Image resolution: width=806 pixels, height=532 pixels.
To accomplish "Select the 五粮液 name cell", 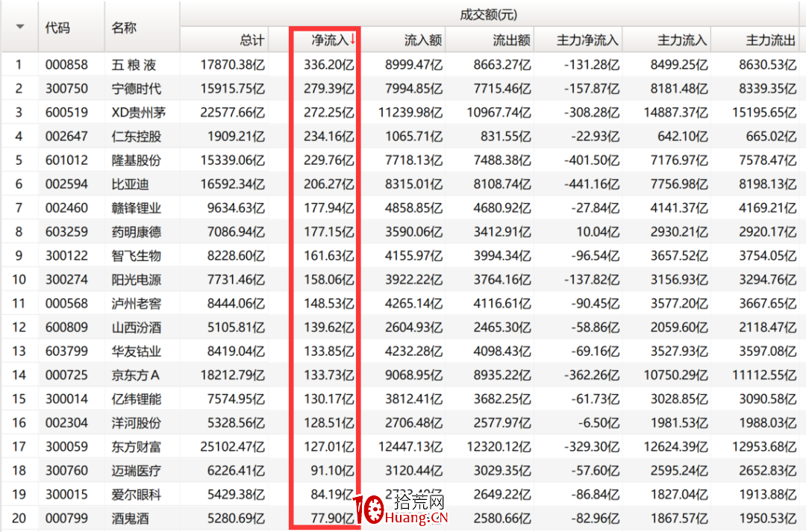I will [134, 65].
